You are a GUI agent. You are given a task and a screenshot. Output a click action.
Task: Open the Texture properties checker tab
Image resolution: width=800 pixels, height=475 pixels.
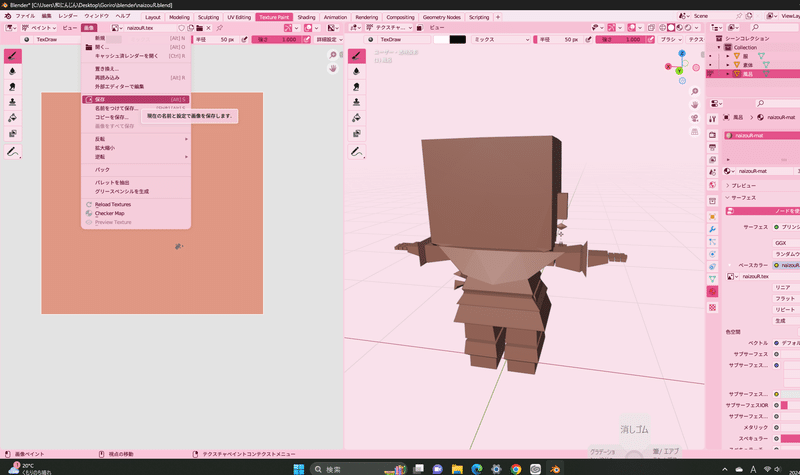point(712,308)
